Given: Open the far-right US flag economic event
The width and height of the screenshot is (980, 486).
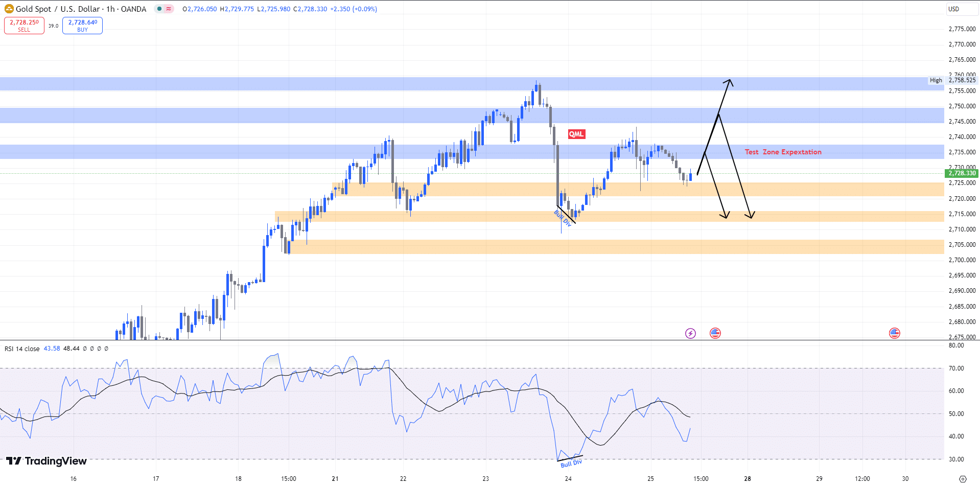Looking at the screenshot, I should pos(894,333).
